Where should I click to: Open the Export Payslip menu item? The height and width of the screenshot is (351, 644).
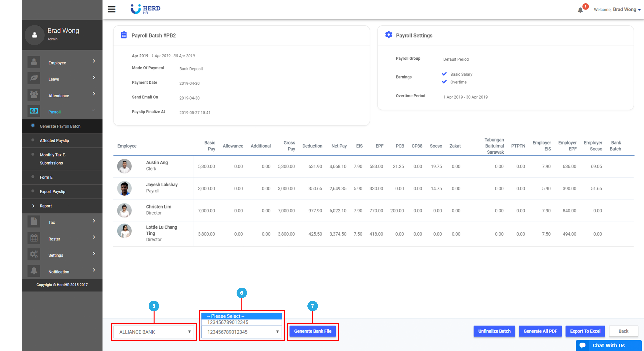tap(52, 192)
